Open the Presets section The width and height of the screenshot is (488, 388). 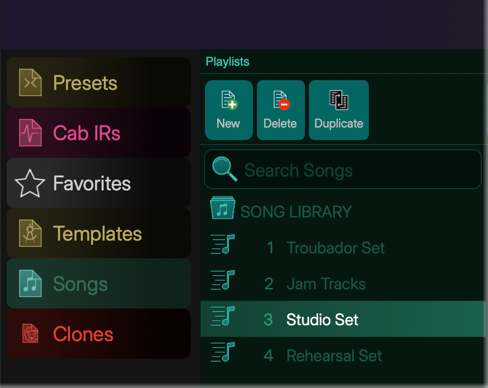click(99, 82)
